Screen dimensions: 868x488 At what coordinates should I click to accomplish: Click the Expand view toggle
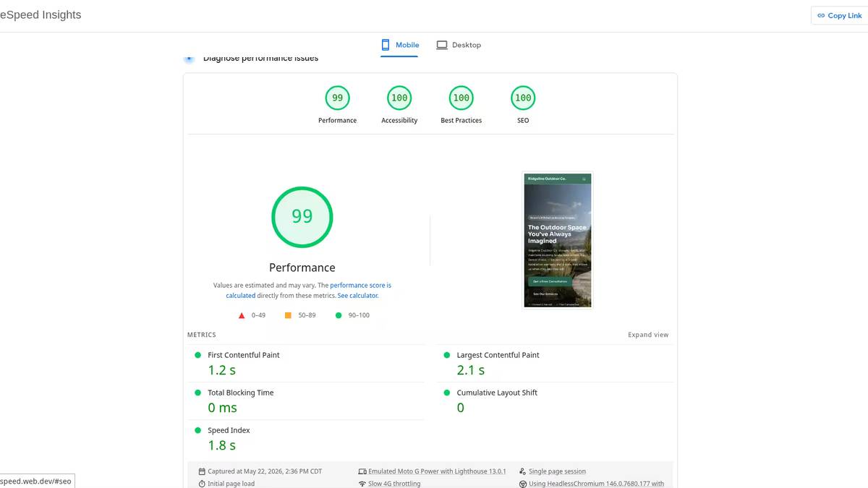pos(648,335)
